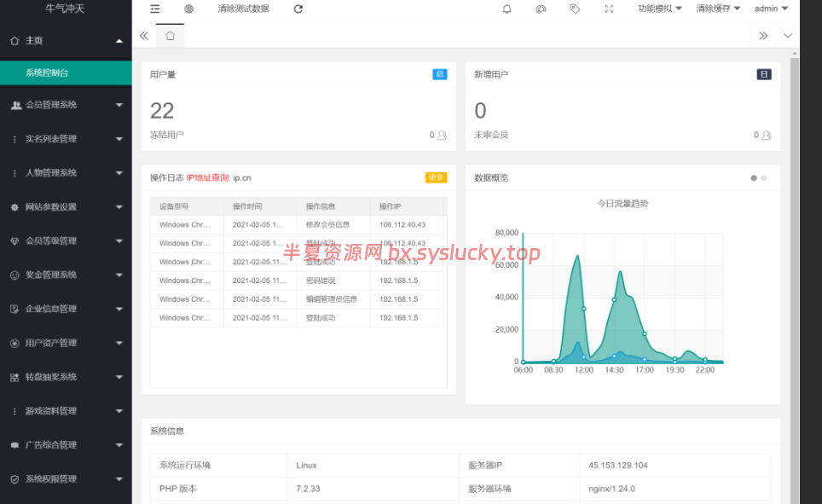Click the 广告综合管理 icon
822x504 pixels.
(x=14, y=445)
